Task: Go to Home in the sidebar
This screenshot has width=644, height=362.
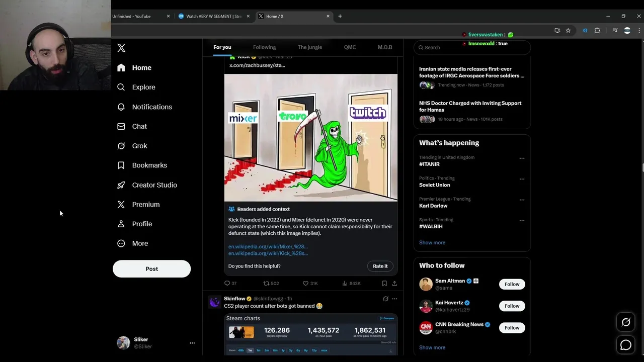Action: 134,68
